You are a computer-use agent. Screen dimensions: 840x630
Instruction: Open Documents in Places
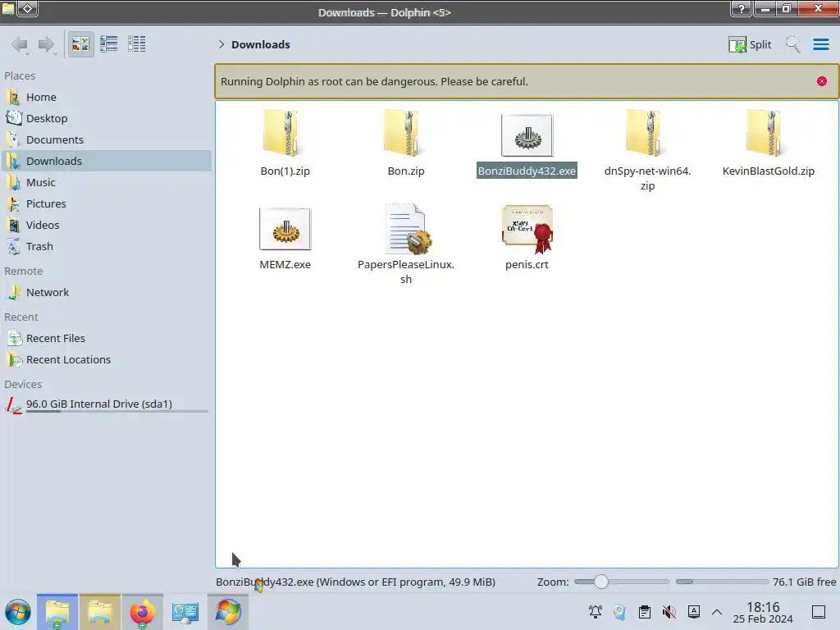106,139
